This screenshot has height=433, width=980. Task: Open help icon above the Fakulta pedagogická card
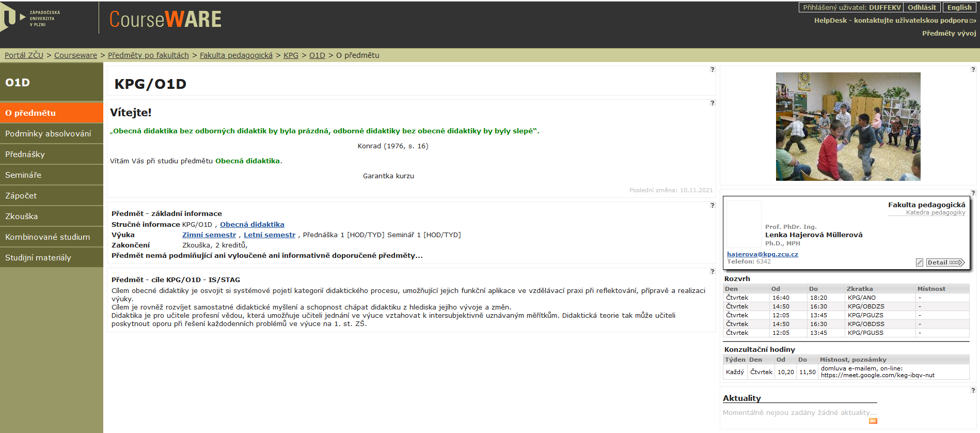(x=973, y=193)
